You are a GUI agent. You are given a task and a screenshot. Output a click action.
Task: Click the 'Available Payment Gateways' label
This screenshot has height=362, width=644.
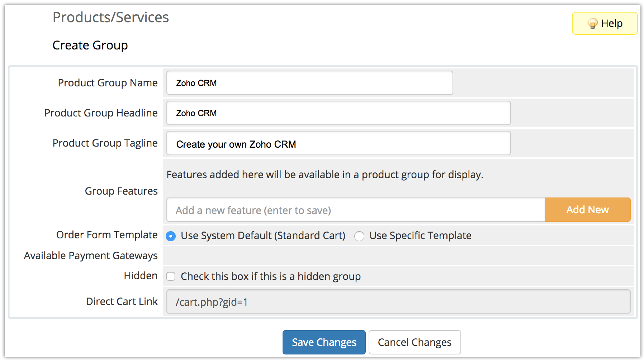click(x=91, y=256)
